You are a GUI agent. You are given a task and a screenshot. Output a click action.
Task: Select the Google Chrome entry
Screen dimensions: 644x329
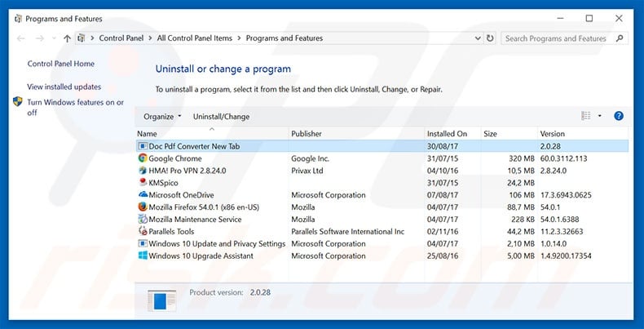coord(382,158)
